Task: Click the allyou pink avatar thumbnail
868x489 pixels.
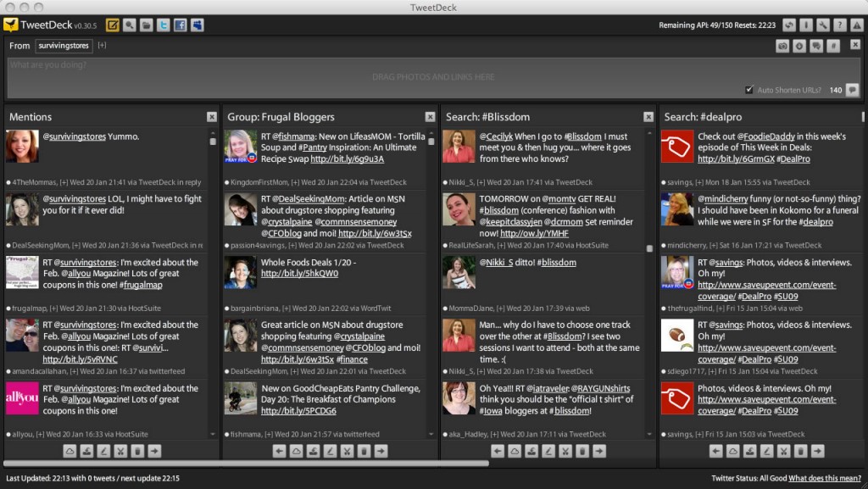Action: point(22,398)
